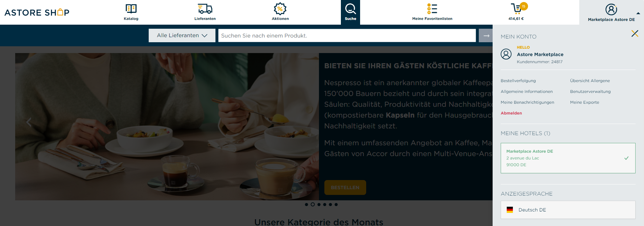644x226 pixels.
Task: Open Benutzerverwaltung in account menu
Action: [590, 92]
